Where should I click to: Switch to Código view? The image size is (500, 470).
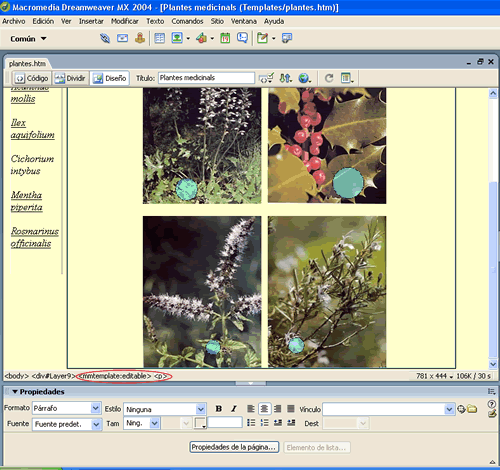32,78
